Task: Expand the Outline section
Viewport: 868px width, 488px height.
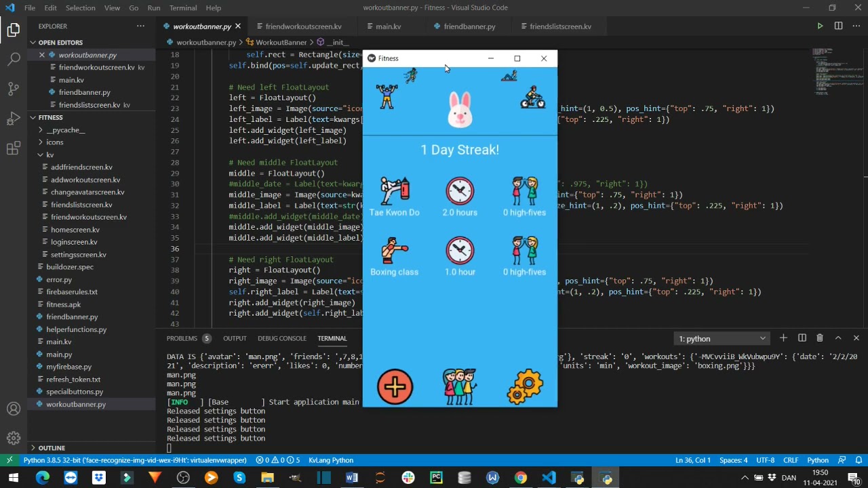Action: (x=52, y=448)
